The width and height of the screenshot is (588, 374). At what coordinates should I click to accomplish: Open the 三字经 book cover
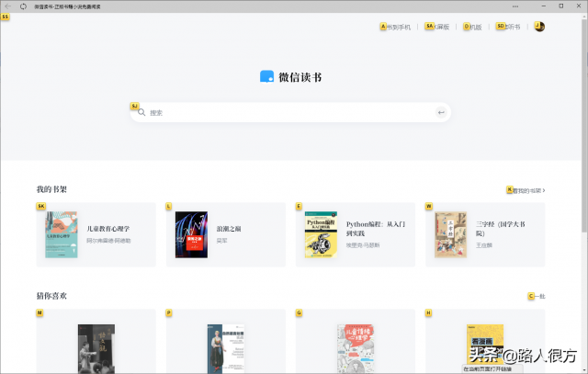(450, 234)
